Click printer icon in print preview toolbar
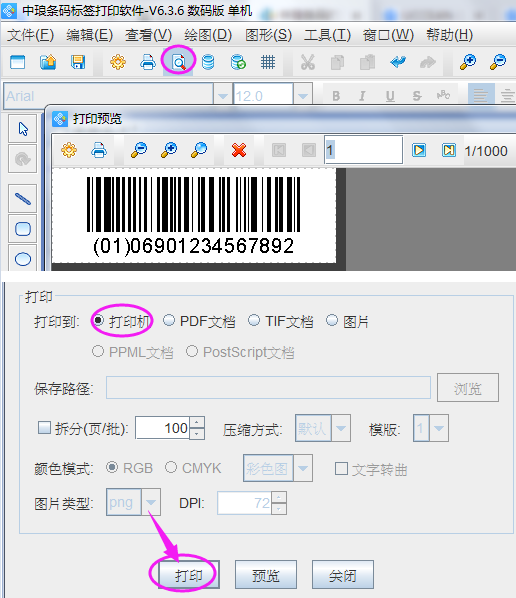The image size is (516, 598). (x=99, y=150)
